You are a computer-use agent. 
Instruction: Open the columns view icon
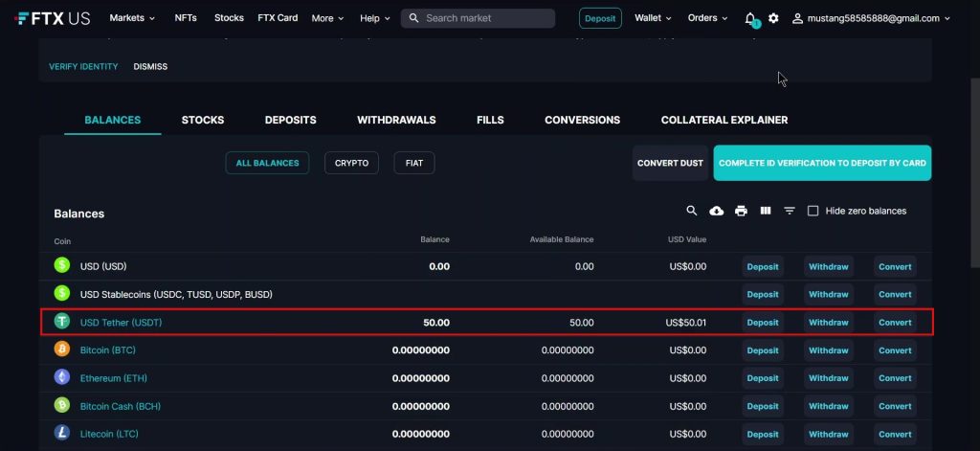click(x=766, y=211)
